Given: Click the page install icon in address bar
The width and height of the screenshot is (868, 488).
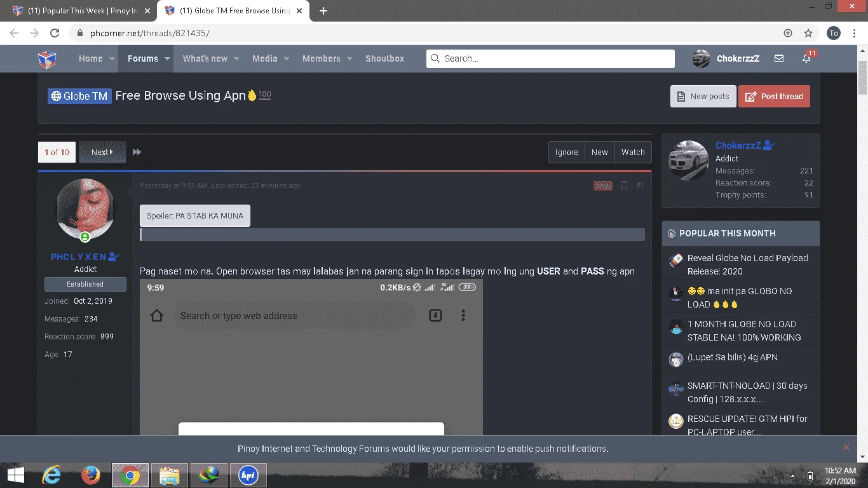Looking at the screenshot, I should (788, 33).
